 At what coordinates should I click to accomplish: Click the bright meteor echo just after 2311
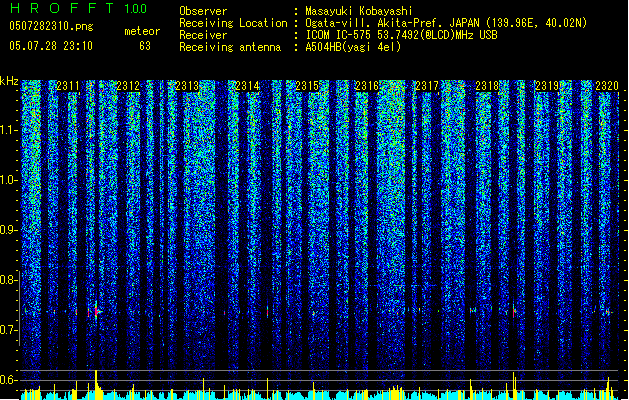click(x=96, y=311)
